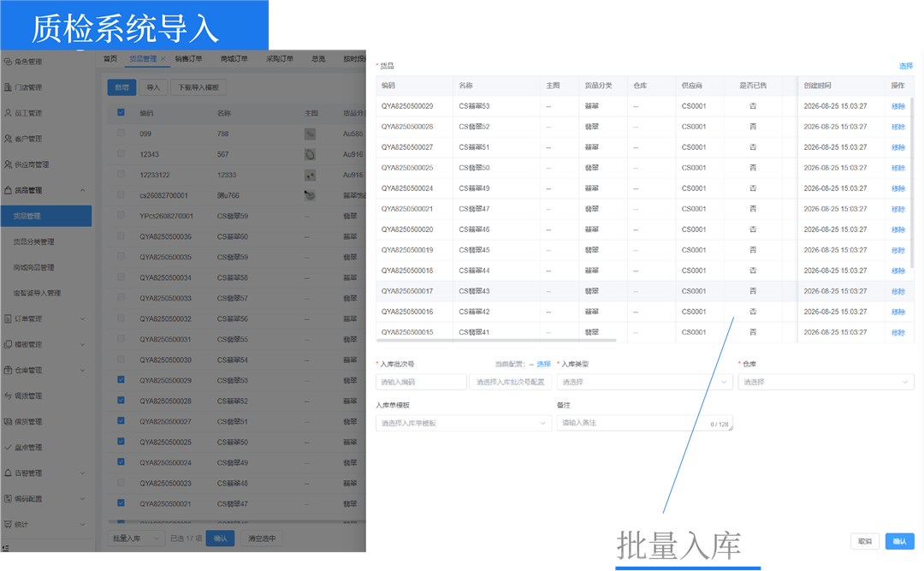This screenshot has height=571, width=924.
Task: Switch to the 商城订单 tab
Action: click(234, 58)
